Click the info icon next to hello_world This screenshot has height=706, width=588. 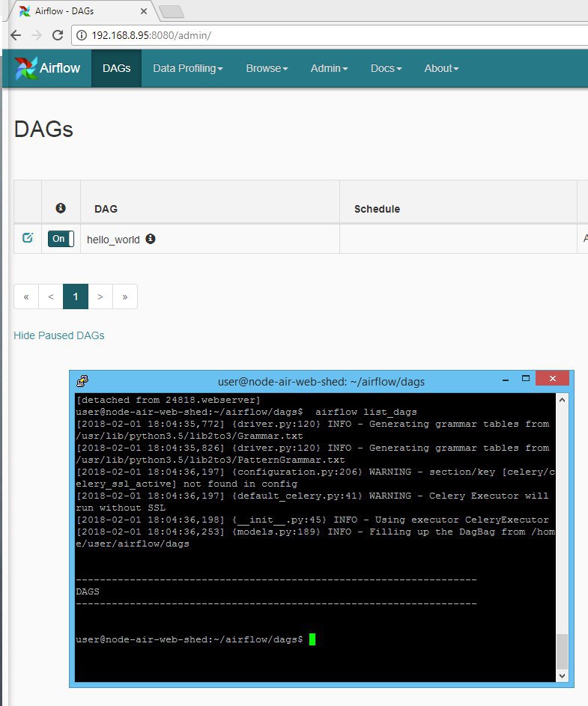151,239
